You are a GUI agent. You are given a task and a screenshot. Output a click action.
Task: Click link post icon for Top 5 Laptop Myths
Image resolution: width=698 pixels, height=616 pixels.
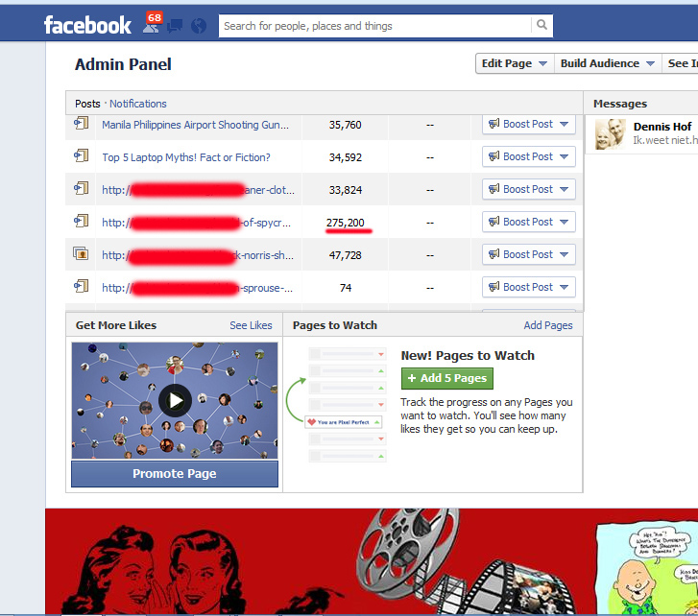(82, 155)
